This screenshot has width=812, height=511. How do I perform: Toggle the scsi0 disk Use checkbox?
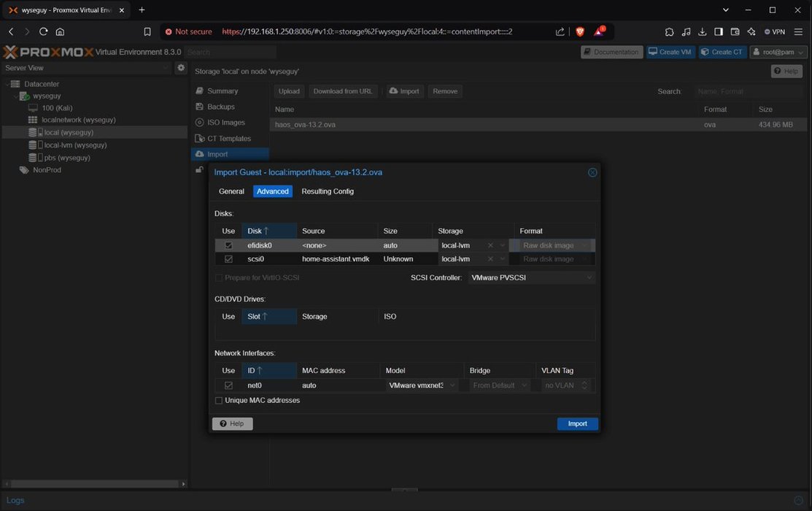coord(229,259)
